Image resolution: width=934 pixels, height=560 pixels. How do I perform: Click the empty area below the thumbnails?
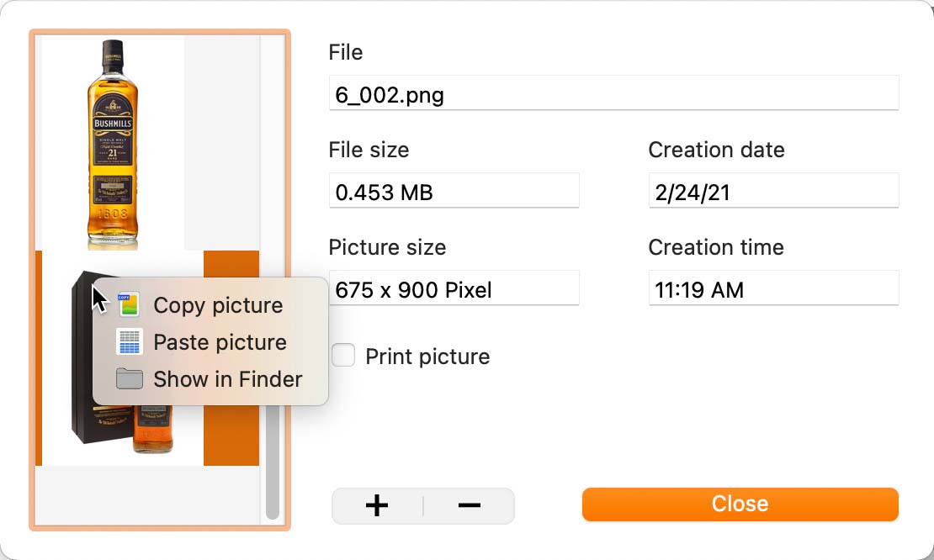(x=148, y=494)
